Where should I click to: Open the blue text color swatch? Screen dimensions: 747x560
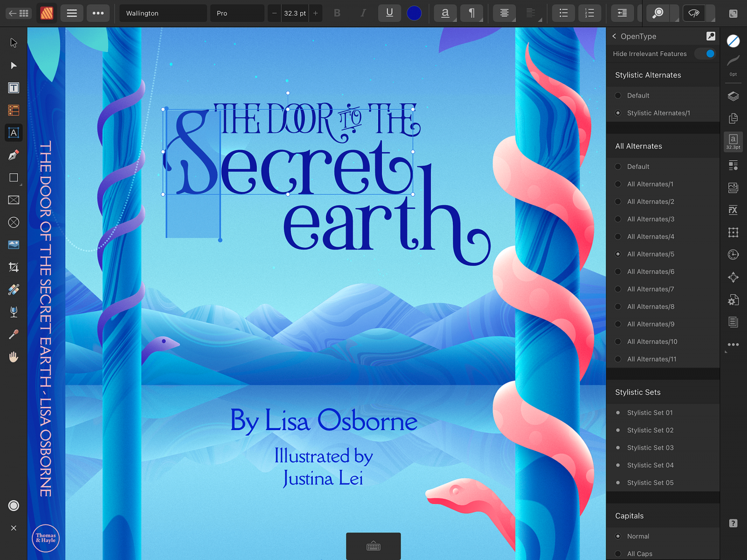click(x=414, y=13)
